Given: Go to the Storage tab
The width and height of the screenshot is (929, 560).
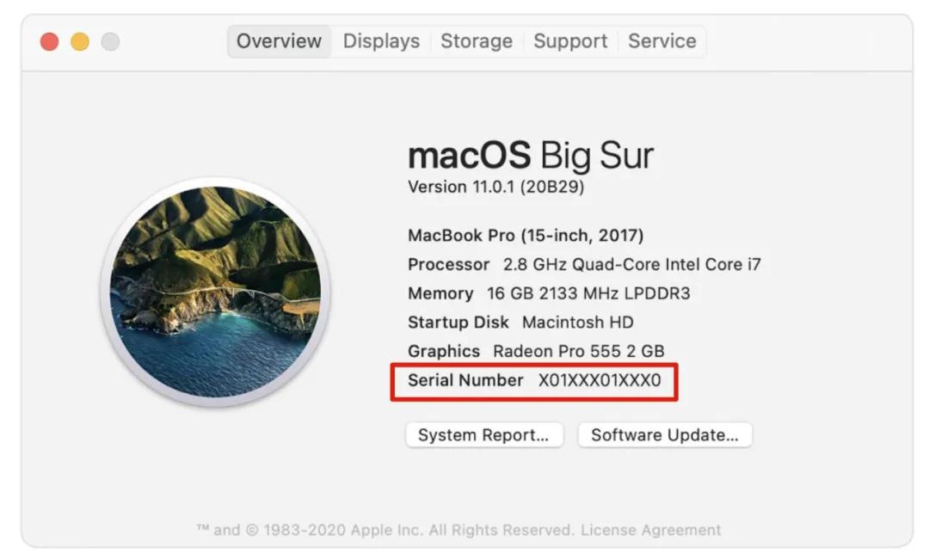Looking at the screenshot, I should click(x=476, y=41).
